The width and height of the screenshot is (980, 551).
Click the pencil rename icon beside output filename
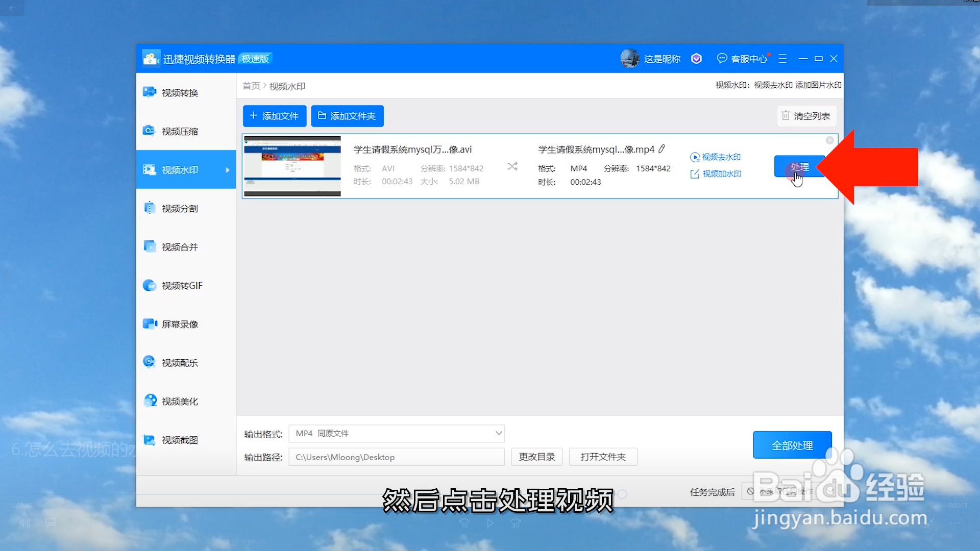coord(662,149)
